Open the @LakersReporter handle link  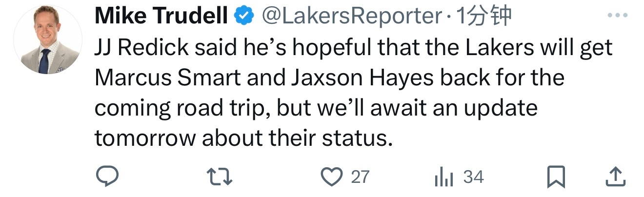click(x=352, y=17)
